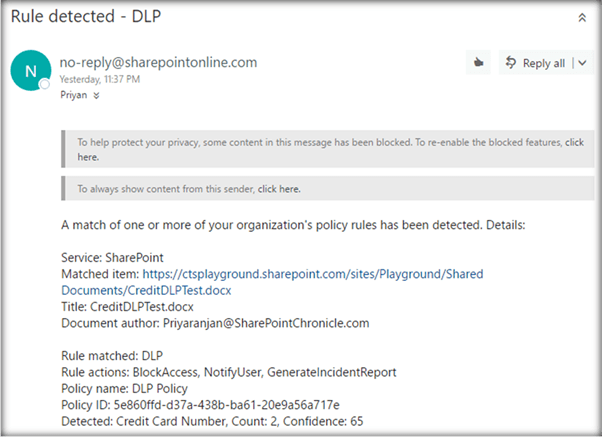
Task: Open the dropdown arrow beside Reply all
Action: click(x=582, y=64)
